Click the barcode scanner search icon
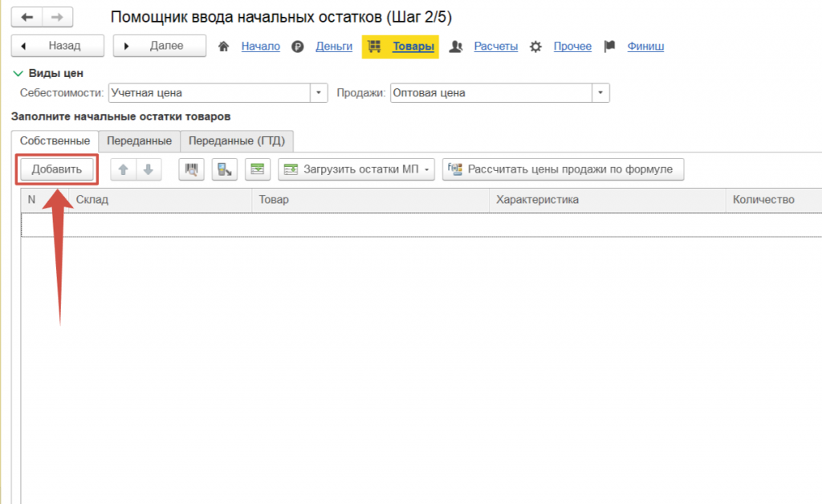The height and width of the screenshot is (504, 822). (x=191, y=169)
